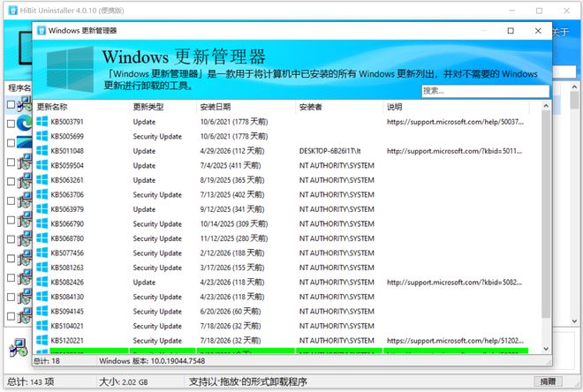Select the KB5011048 update name
The width and height of the screenshot is (583, 392).
(x=67, y=151)
